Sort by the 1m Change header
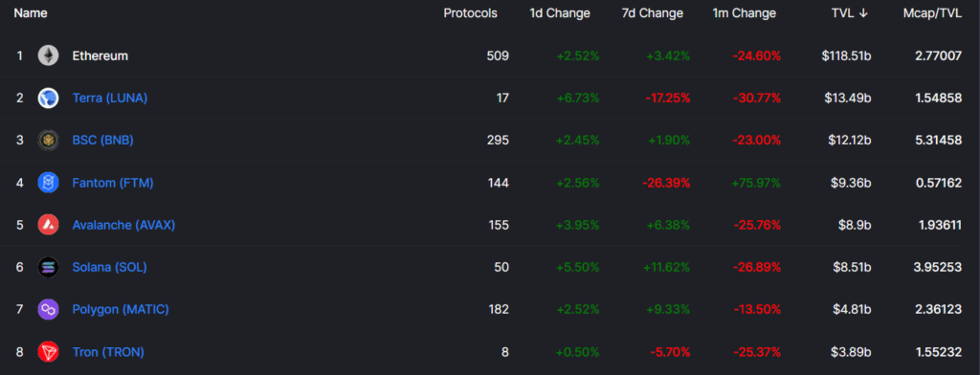 (x=745, y=13)
